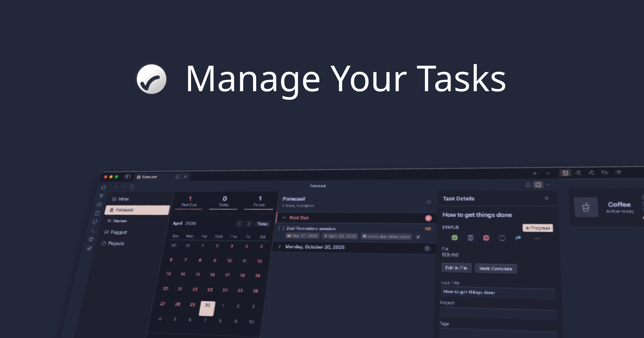Click the red Past Due count badge
This screenshot has width=644, height=338.
428,218
